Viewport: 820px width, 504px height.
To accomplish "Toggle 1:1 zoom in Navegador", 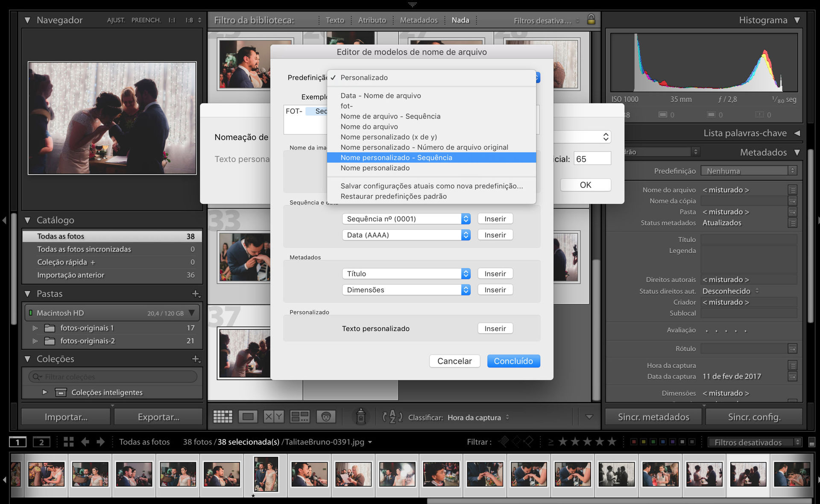I will (172, 20).
